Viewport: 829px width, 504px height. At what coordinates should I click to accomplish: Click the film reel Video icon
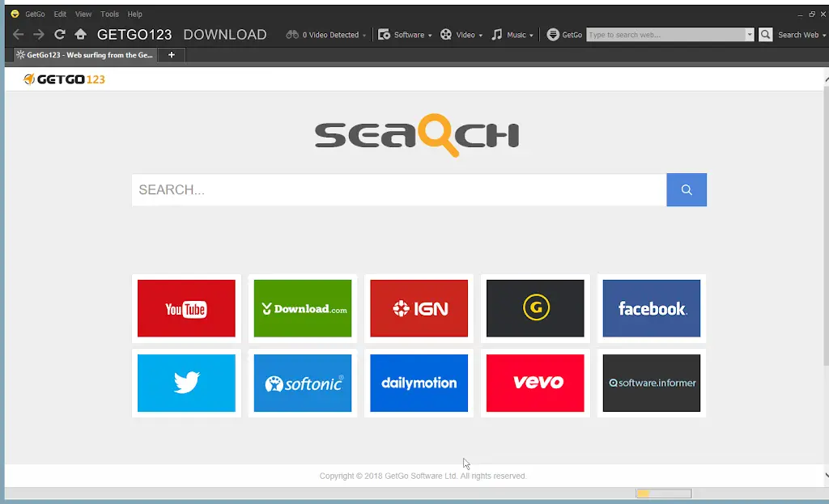click(446, 35)
